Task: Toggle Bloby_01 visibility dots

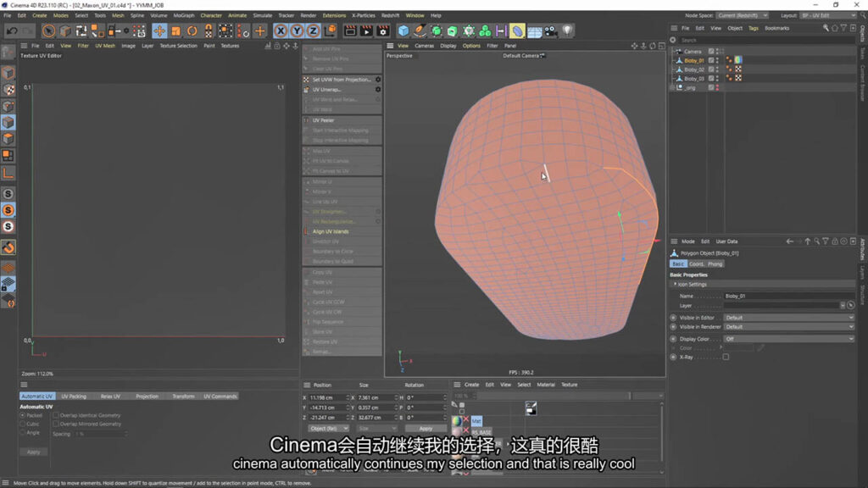Action: point(717,60)
